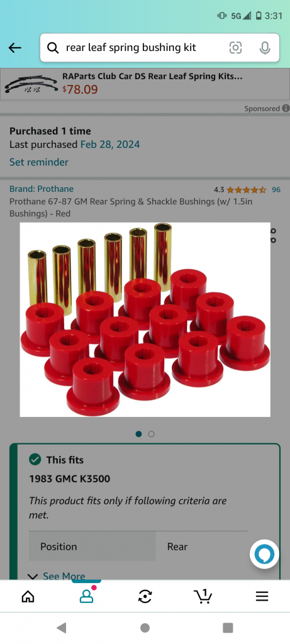
Task: Tap the Sponsored info icon
Action: (286, 108)
